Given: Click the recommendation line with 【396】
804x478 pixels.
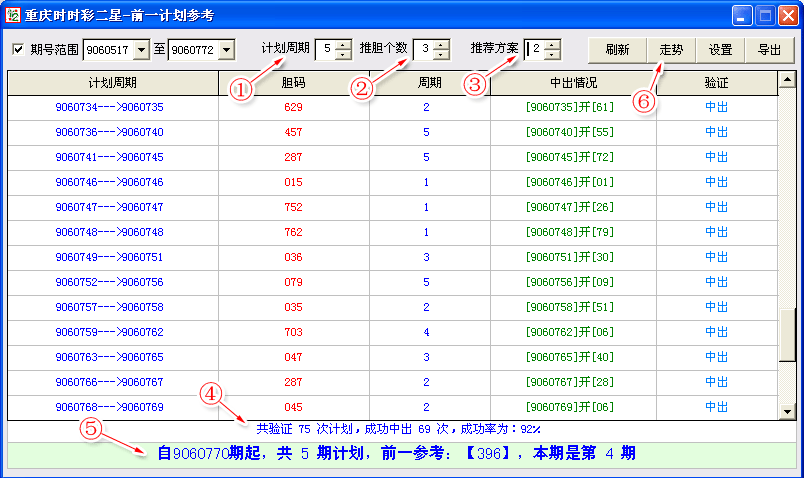Looking at the screenshot, I should (396, 453).
